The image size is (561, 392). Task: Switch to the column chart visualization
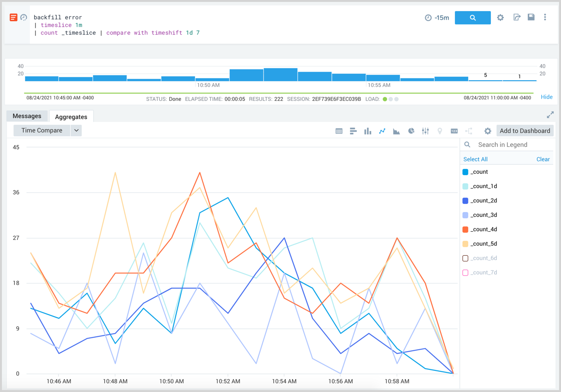(x=367, y=131)
